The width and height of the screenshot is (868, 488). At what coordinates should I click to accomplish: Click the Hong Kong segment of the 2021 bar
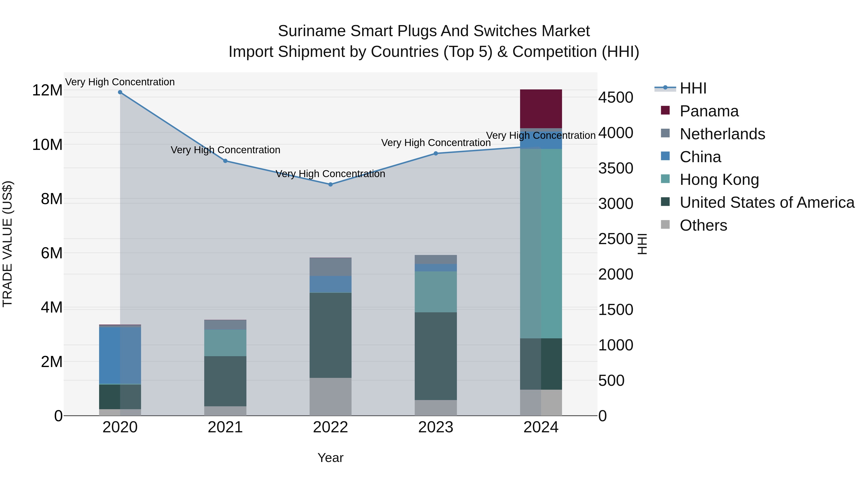(x=225, y=343)
